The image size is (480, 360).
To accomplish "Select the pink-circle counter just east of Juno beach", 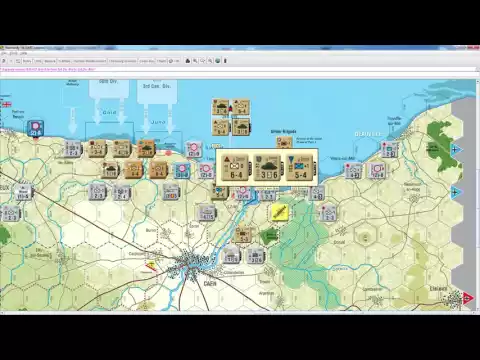I will tap(193, 149).
